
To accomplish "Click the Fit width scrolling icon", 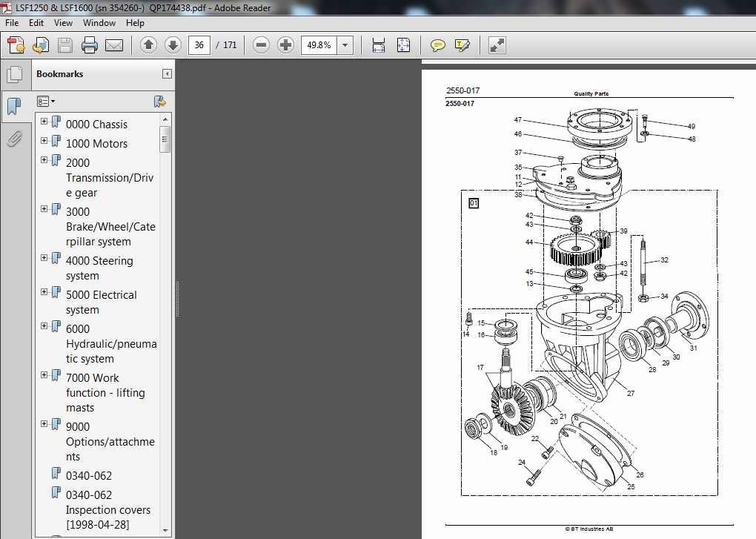I will click(379, 45).
